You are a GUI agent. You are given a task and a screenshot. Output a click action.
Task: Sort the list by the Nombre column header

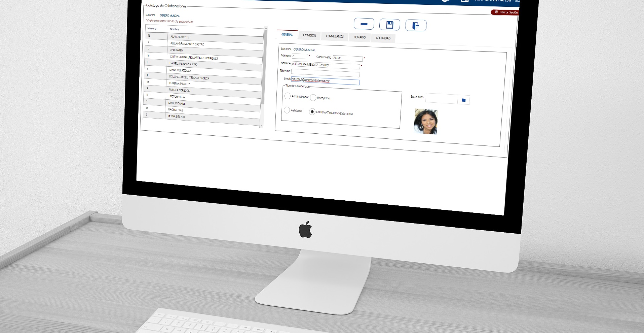(x=215, y=30)
